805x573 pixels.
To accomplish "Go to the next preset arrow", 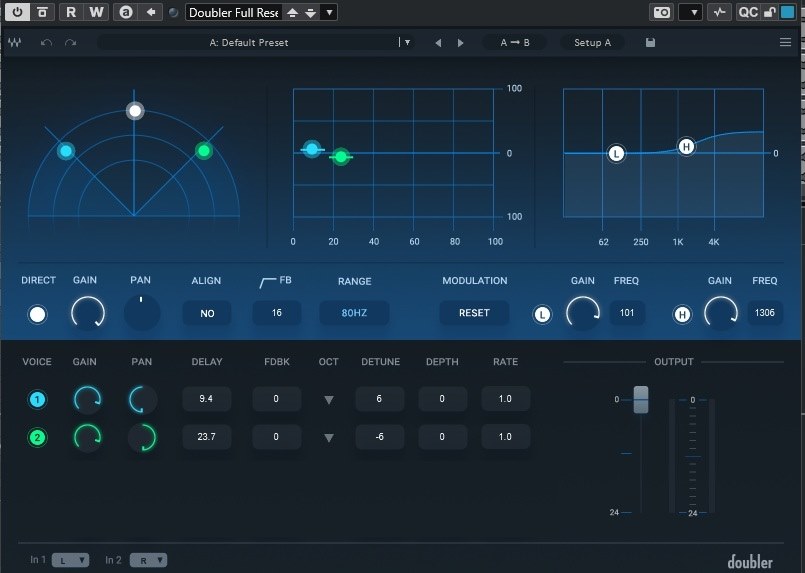I will [460, 43].
